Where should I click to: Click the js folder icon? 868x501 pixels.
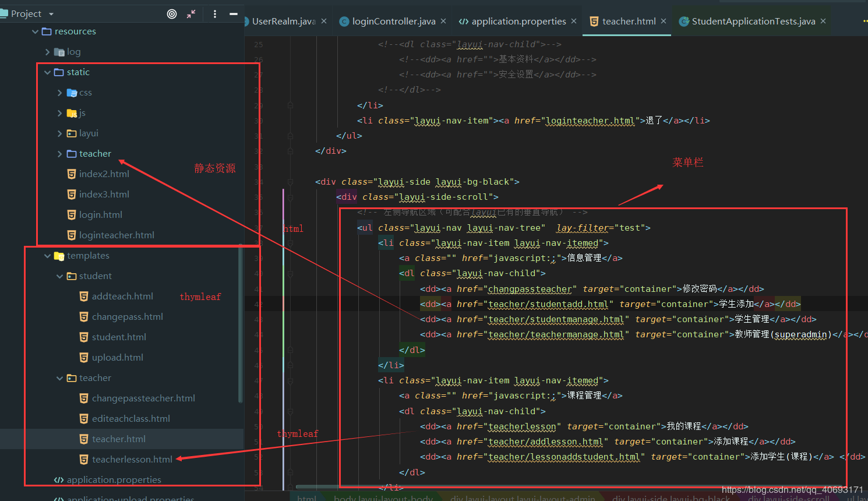(x=72, y=113)
